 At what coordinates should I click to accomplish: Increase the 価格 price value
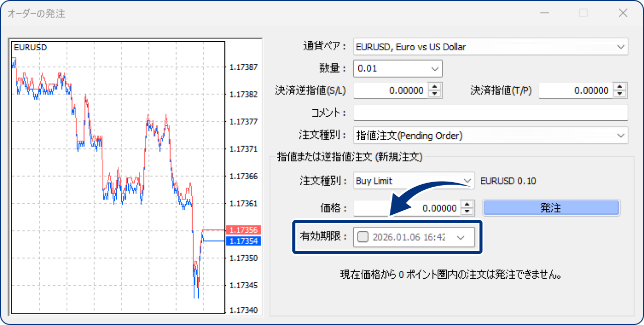(468, 205)
